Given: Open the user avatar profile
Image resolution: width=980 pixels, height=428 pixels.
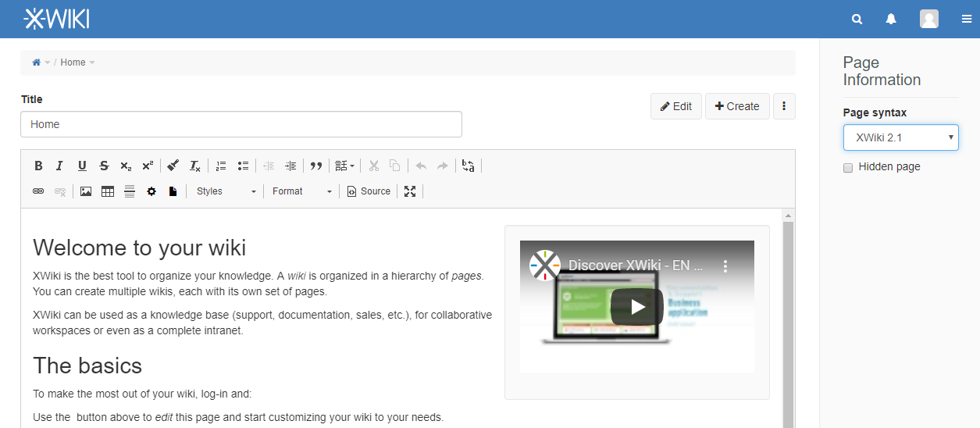Looking at the screenshot, I should coord(929,19).
